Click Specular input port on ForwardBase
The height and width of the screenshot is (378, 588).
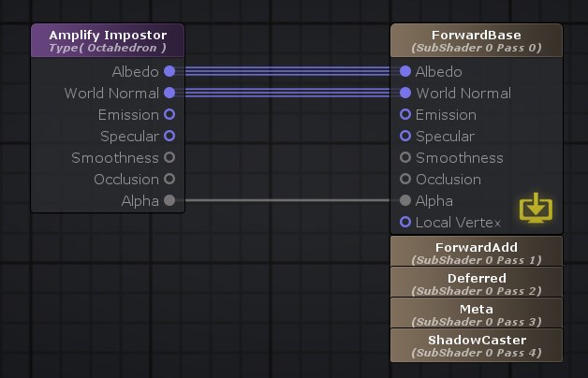point(405,136)
